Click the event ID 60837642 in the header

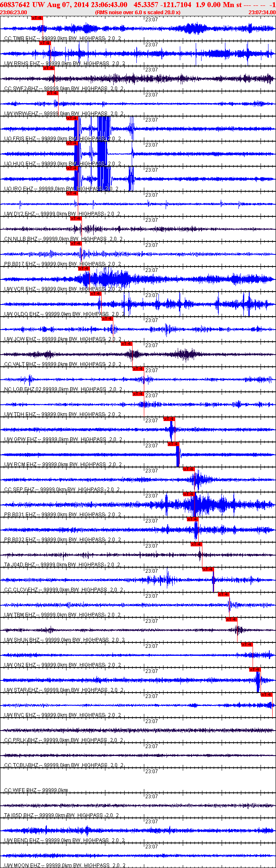point(15,5)
